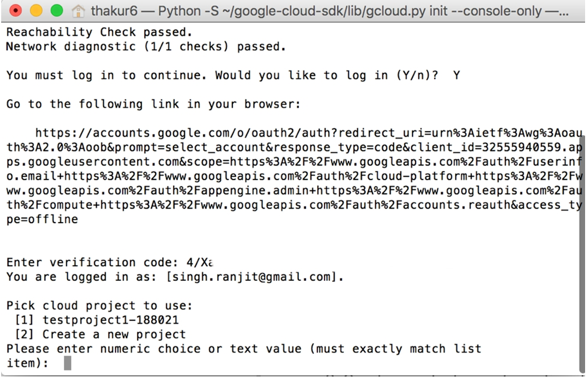This screenshot has width=588, height=377.
Task: Click the blinking cursor at the item prompt
Action: tap(68, 363)
